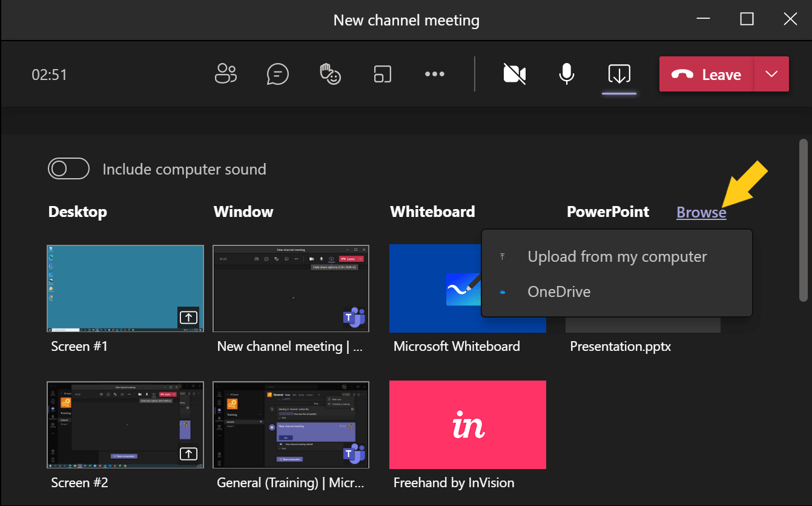Choose OneDrive from the browse menu
This screenshot has width=812, height=506.
tap(616, 291)
